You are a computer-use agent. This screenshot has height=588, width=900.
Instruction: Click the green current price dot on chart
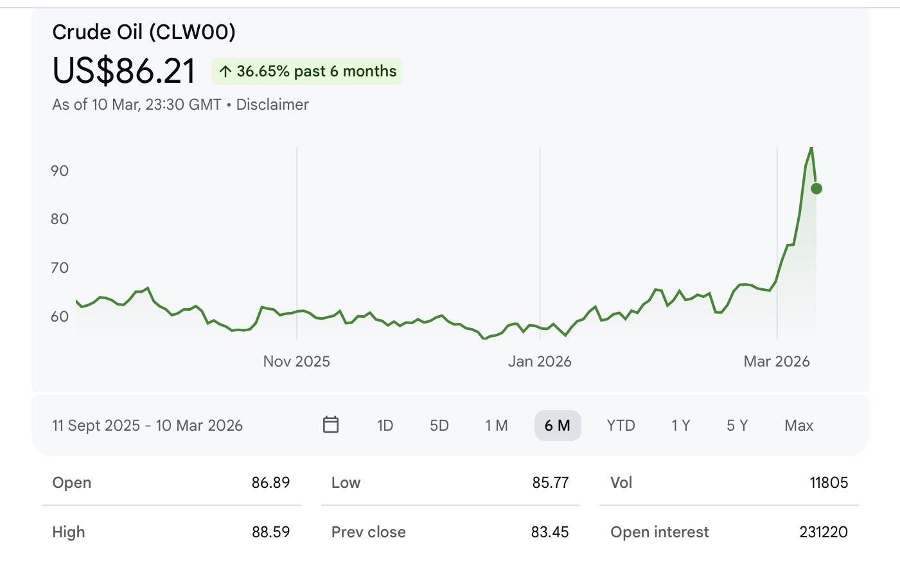816,189
